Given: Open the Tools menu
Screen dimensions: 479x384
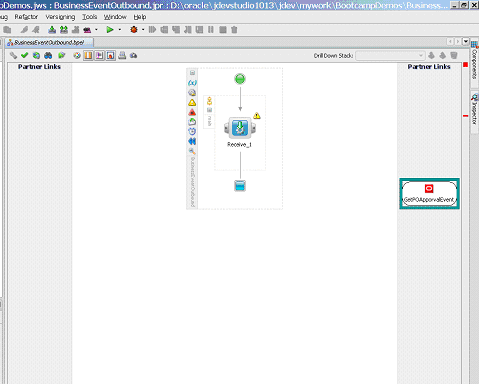Looking at the screenshot, I should 90,17.
